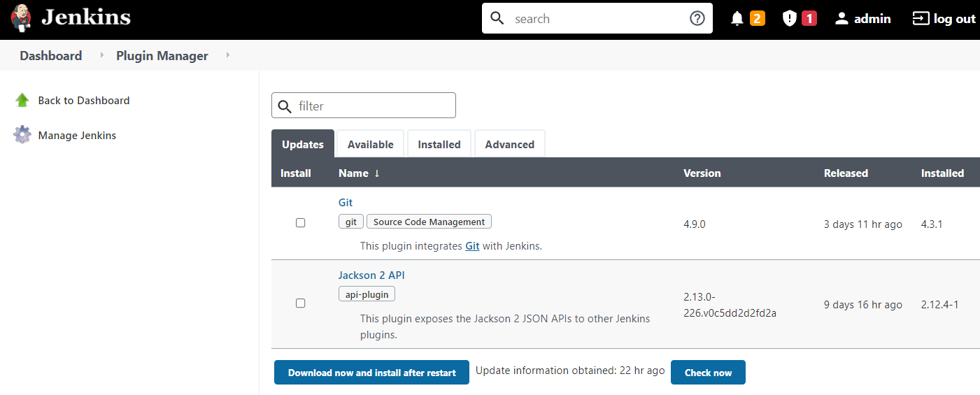Open the Git link in plugin description
The width and height of the screenshot is (980, 395).
point(472,246)
